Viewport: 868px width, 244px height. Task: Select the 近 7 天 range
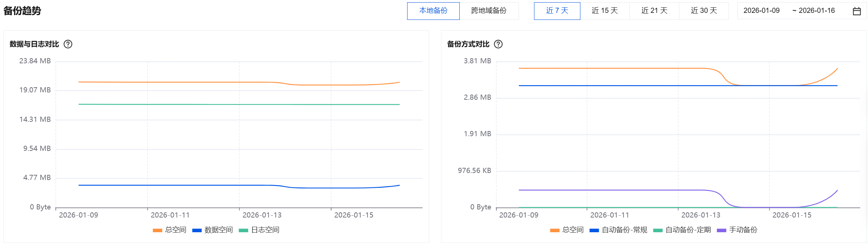(x=557, y=11)
